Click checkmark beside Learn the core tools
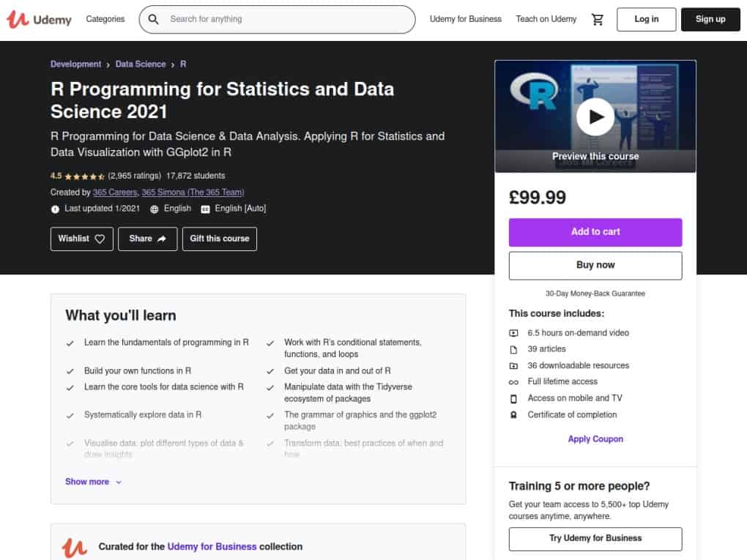747x560 pixels. tap(70, 388)
